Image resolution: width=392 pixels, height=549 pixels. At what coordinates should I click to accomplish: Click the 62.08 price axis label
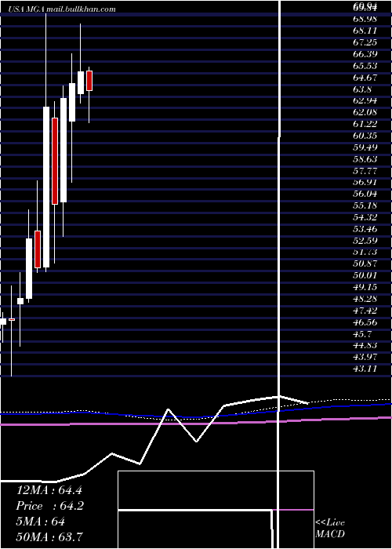[x=365, y=112]
